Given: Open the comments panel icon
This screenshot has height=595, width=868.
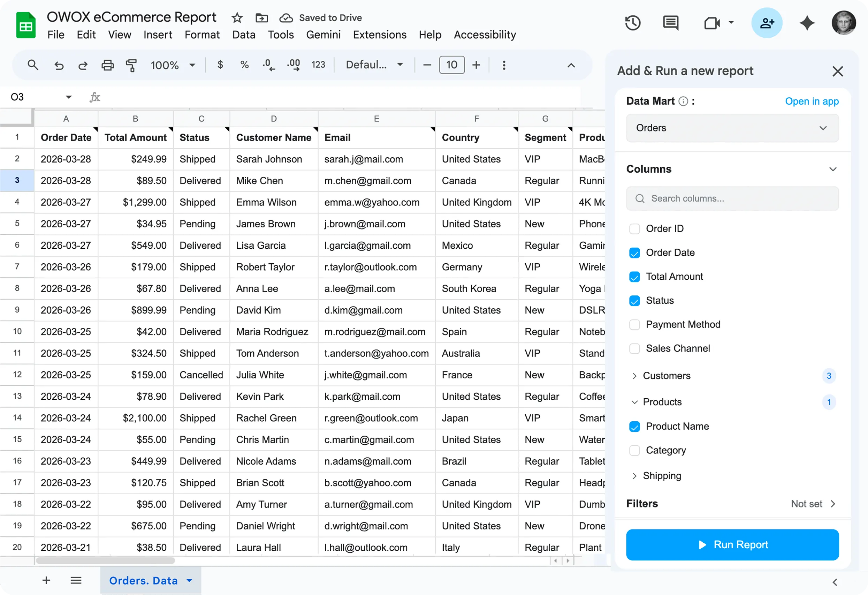Looking at the screenshot, I should [x=670, y=23].
